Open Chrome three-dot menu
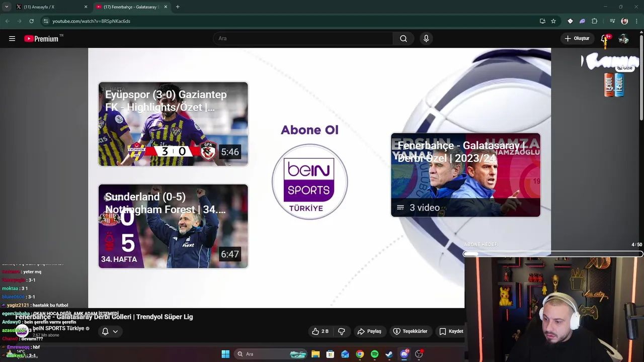The height and width of the screenshot is (362, 644). point(636,21)
